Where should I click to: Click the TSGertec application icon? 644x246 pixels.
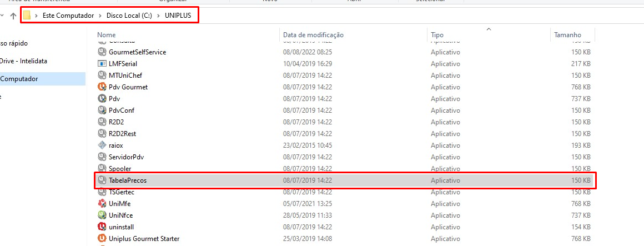(x=102, y=192)
